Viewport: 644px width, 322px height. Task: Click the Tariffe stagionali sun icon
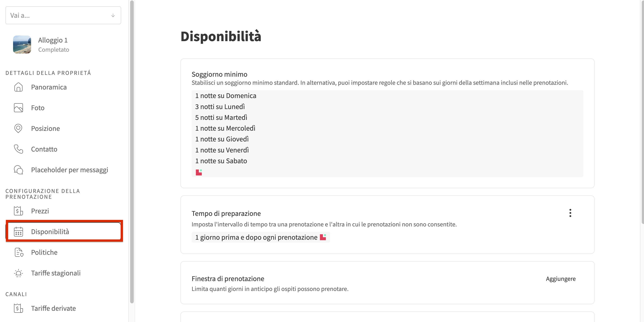(x=18, y=273)
